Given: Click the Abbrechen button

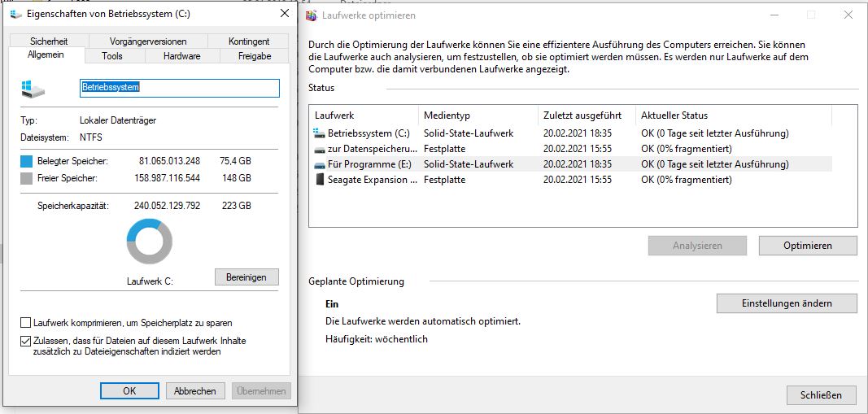Looking at the screenshot, I should click(195, 390).
